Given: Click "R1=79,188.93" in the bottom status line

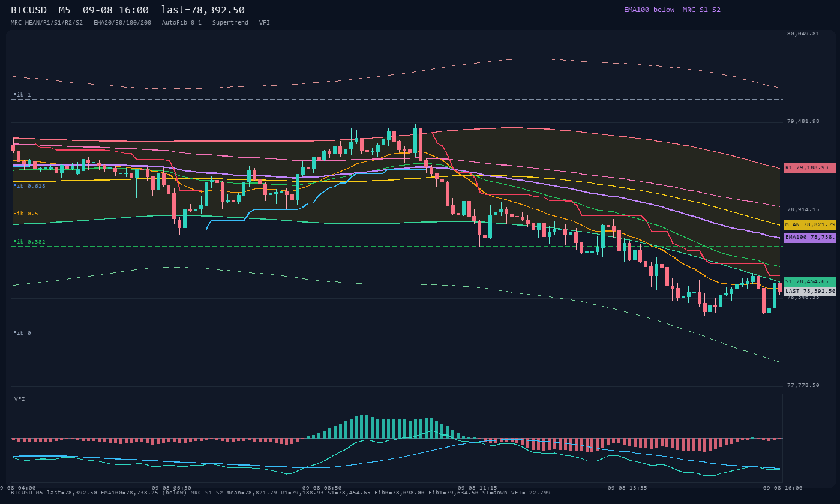Looking at the screenshot, I should [302, 493].
